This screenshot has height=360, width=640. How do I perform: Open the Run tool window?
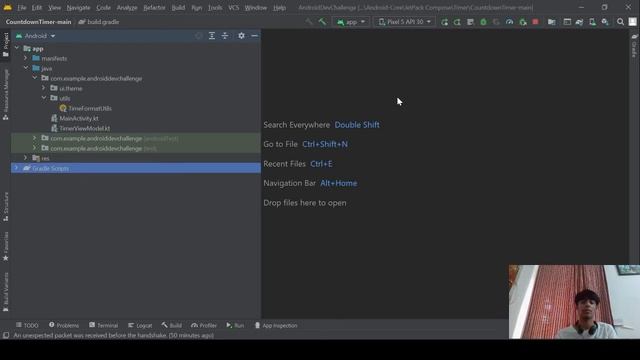[235, 325]
